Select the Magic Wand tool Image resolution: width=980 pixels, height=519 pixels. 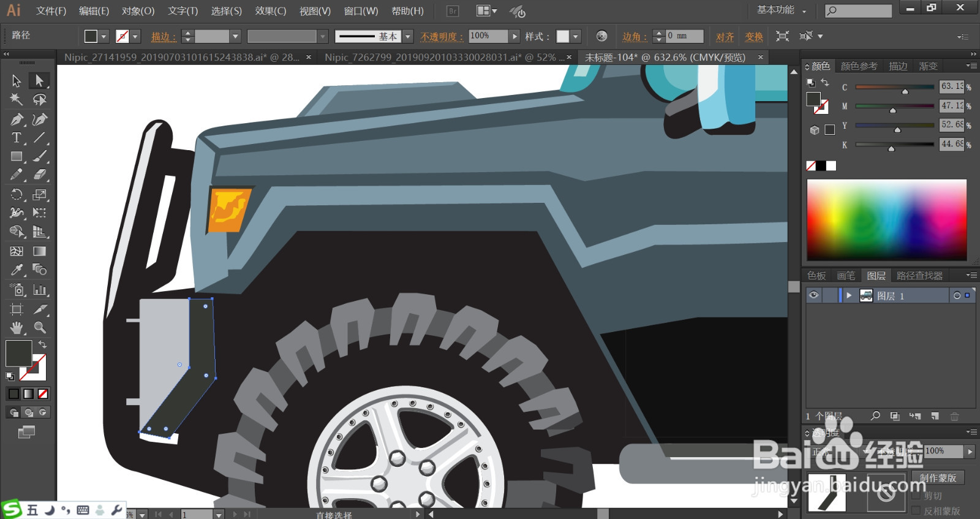click(x=17, y=99)
